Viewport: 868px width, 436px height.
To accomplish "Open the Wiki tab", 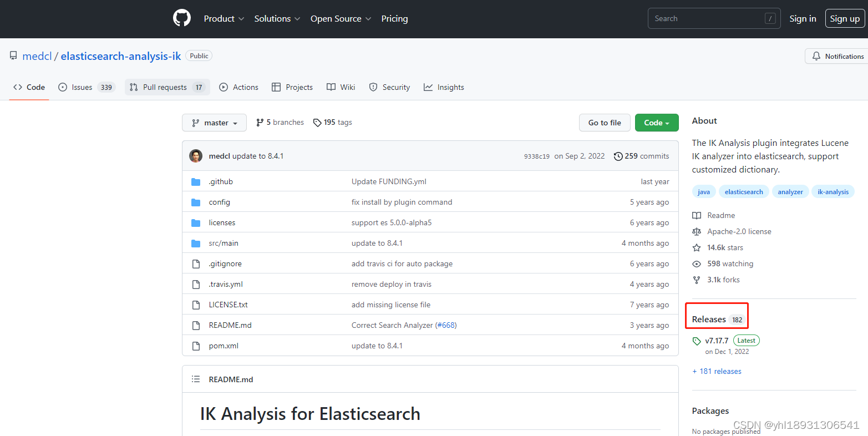I will (x=341, y=87).
